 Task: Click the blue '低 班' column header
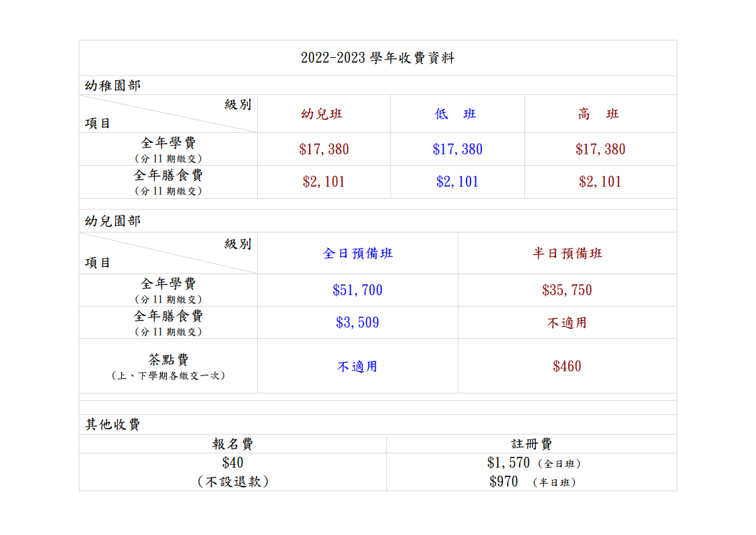pos(456,115)
